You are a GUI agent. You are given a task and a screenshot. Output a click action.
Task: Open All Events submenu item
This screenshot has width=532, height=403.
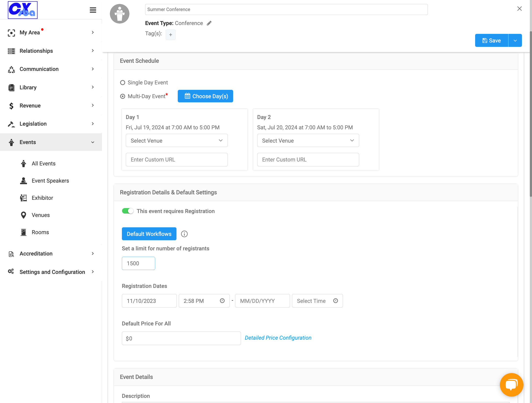(43, 164)
